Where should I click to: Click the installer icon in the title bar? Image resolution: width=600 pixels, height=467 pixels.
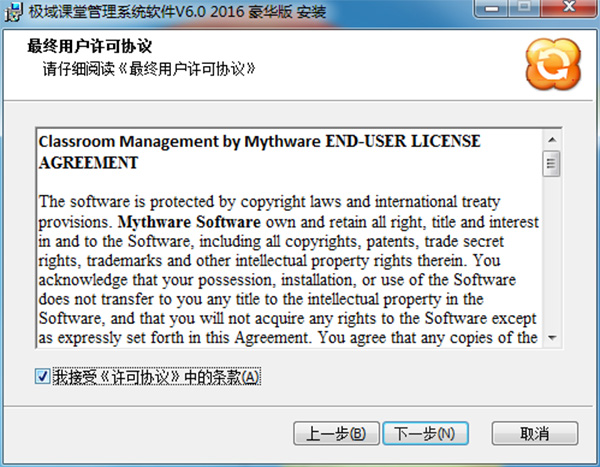click(13, 12)
